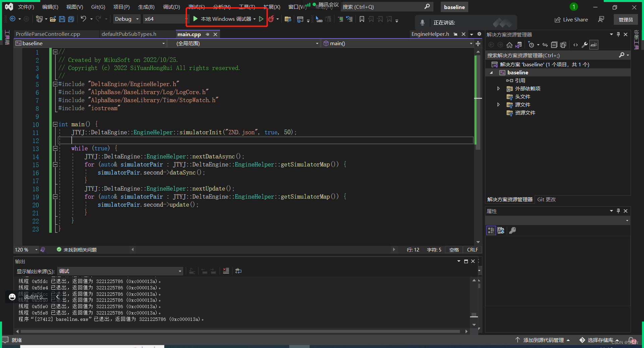Viewport: 644px width, 348px height.
Task: Open the 生成(B) menu
Action: 146,7
